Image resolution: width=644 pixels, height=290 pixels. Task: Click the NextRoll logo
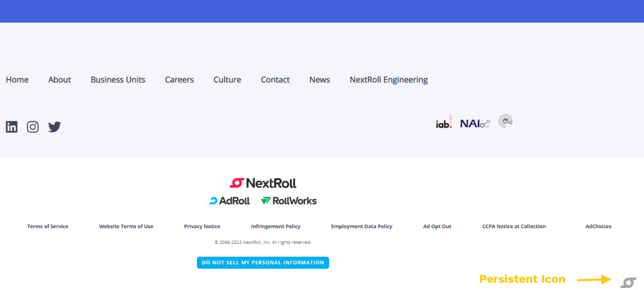[263, 183]
